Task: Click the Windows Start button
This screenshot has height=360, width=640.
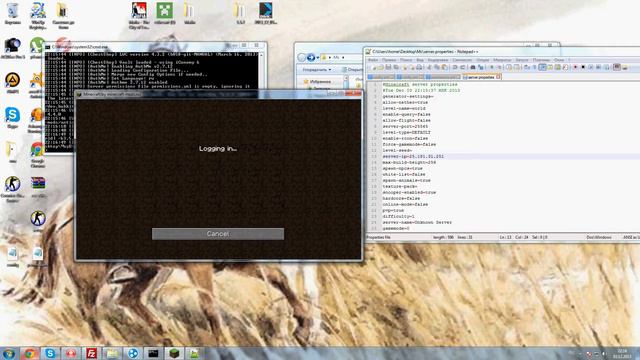Action: (9, 353)
